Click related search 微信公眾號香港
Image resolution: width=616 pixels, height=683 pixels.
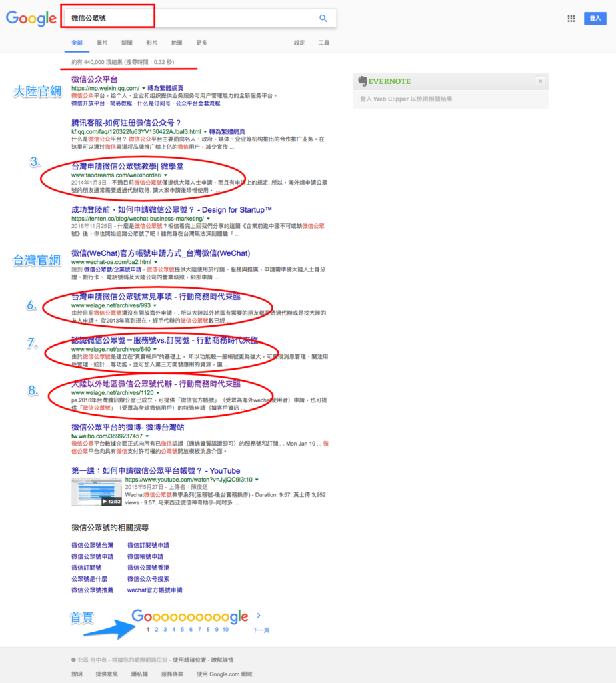(x=148, y=568)
